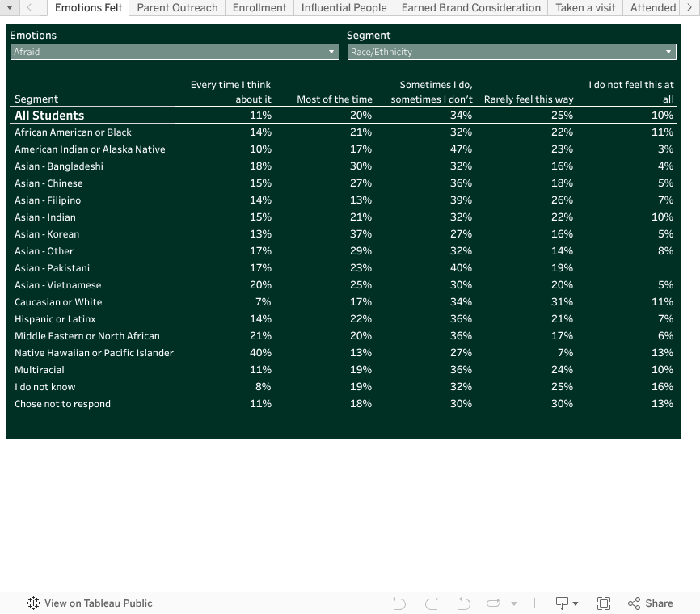Image resolution: width=700 pixels, height=614 pixels.
Task: Select the Enrollment tab
Action: coord(259,8)
